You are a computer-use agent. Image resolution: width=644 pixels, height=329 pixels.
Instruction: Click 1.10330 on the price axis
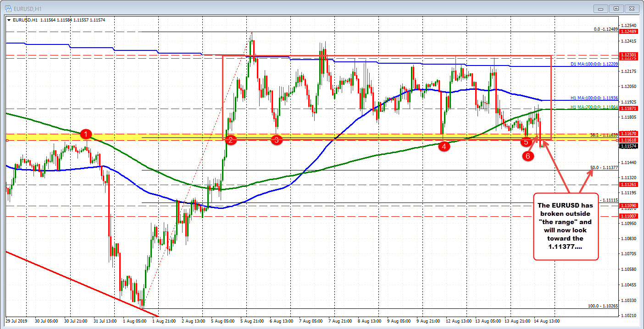[x=629, y=300]
